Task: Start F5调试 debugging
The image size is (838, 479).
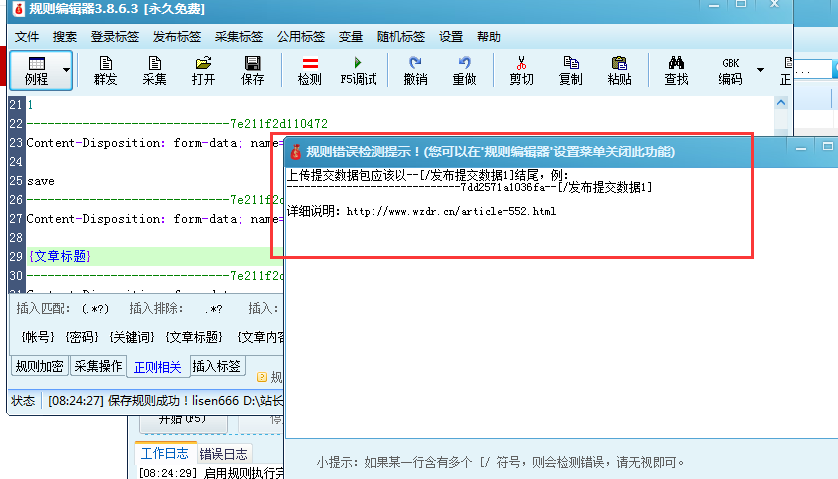Action: (x=358, y=70)
